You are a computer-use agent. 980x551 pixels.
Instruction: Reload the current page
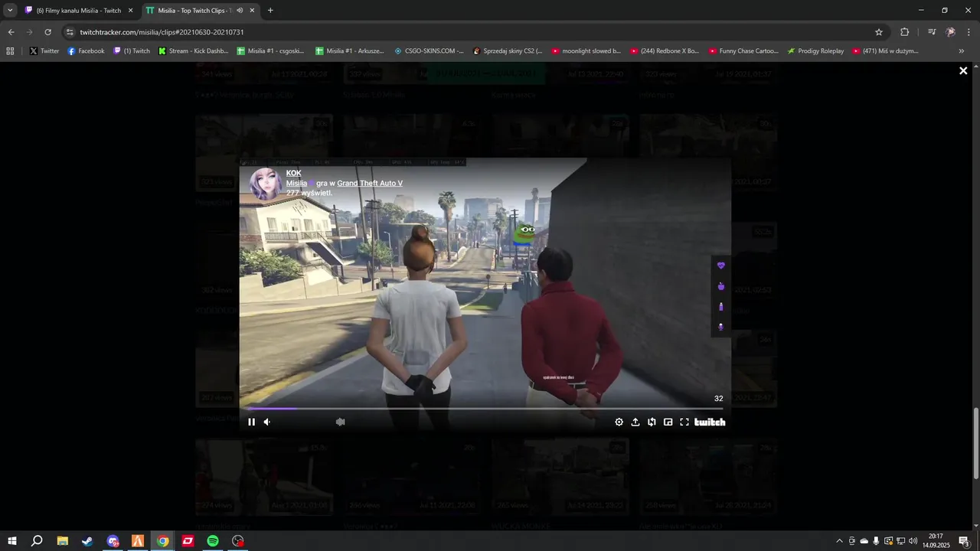[47, 32]
